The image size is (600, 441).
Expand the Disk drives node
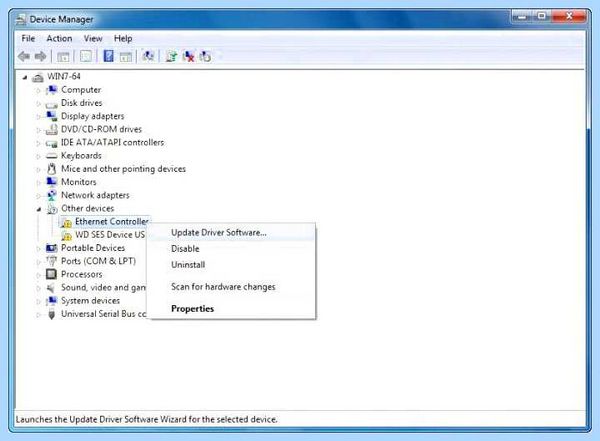coord(38,104)
